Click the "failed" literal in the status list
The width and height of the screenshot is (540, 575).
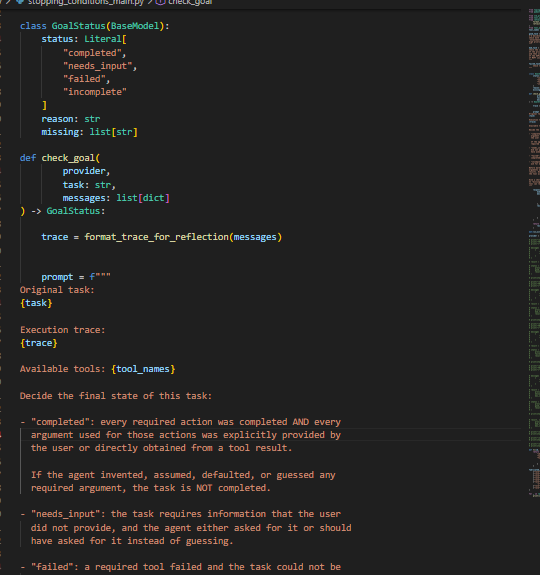coord(84,79)
